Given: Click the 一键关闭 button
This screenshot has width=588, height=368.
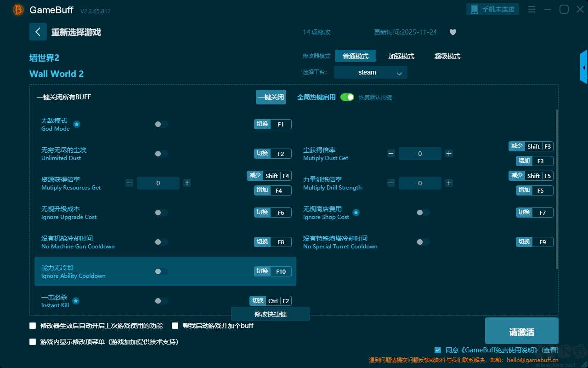Looking at the screenshot, I should pos(271,97).
